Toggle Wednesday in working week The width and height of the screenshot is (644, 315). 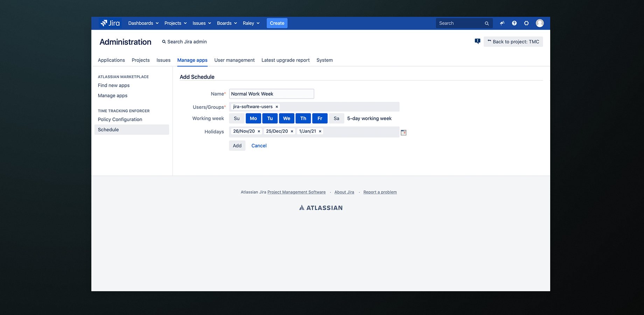287,118
